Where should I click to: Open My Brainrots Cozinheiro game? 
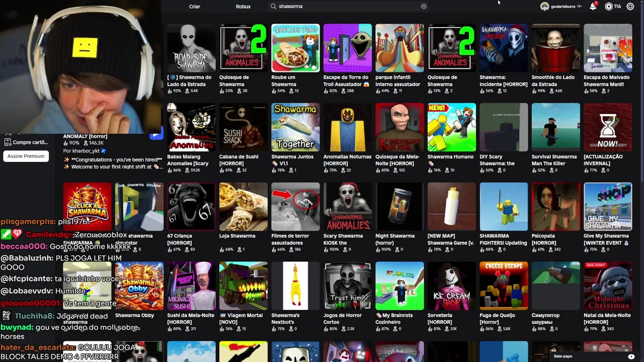click(399, 286)
